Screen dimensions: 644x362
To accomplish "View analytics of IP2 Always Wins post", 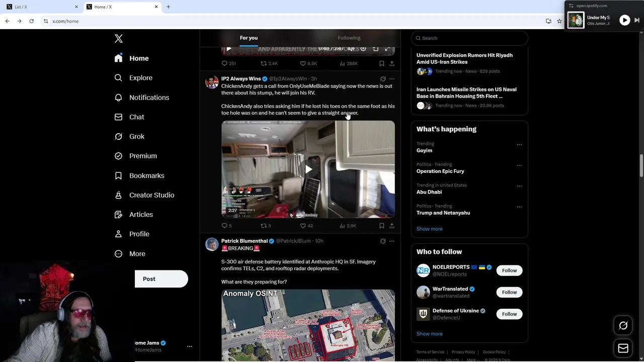I will point(348,226).
